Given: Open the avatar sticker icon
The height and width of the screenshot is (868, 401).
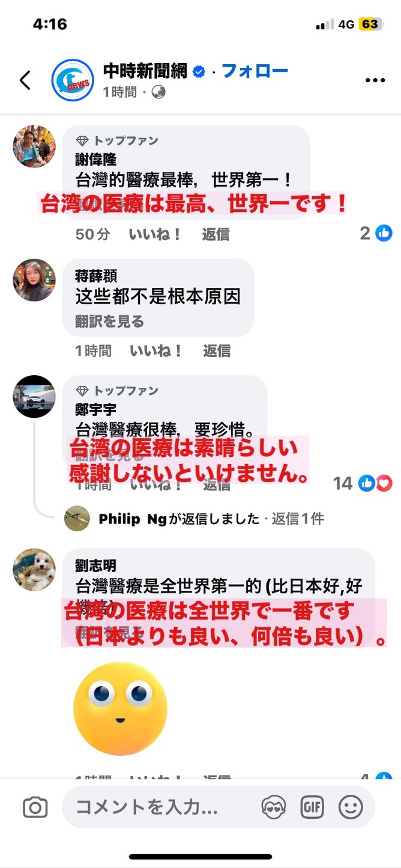Looking at the screenshot, I should coord(274,807).
